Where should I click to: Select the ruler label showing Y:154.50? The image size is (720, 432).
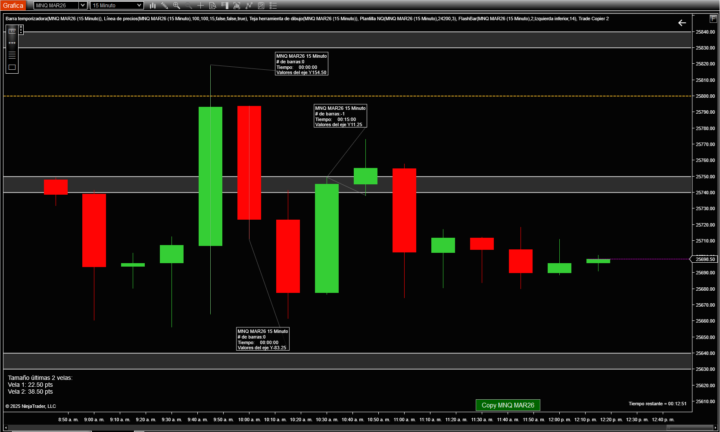(301, 64)
